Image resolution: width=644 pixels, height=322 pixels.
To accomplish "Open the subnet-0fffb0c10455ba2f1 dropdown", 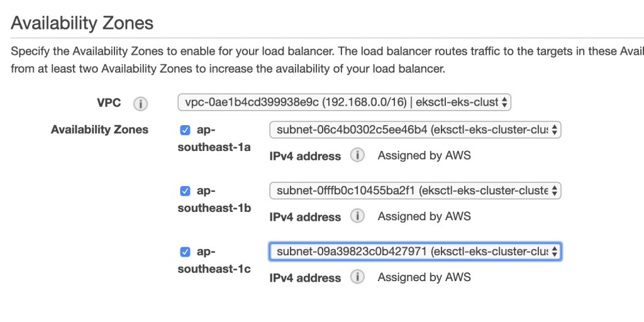I will pos(415,191).
